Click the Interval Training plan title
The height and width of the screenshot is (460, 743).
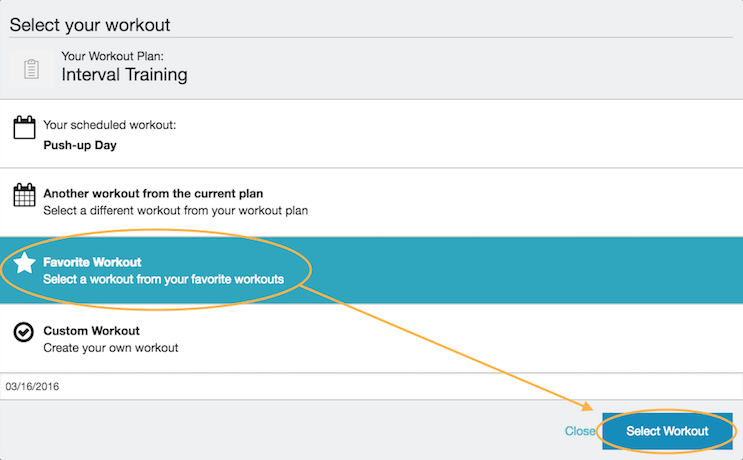point(124,74)
